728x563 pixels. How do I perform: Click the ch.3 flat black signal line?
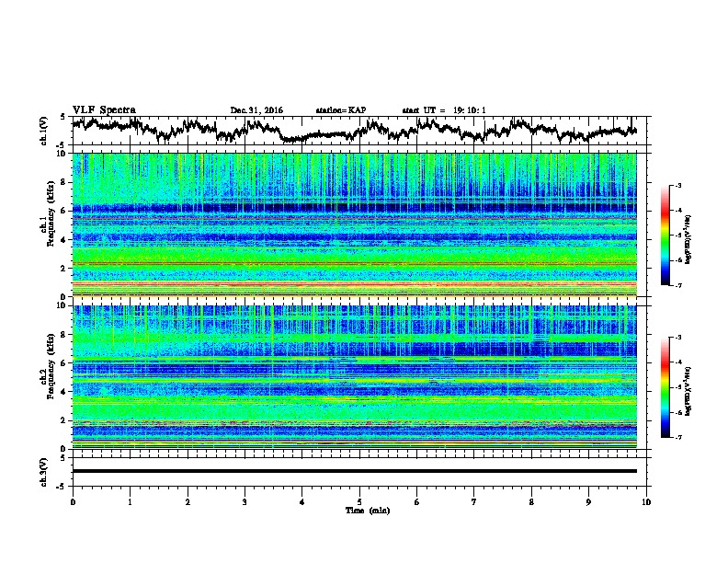(354, 471)
